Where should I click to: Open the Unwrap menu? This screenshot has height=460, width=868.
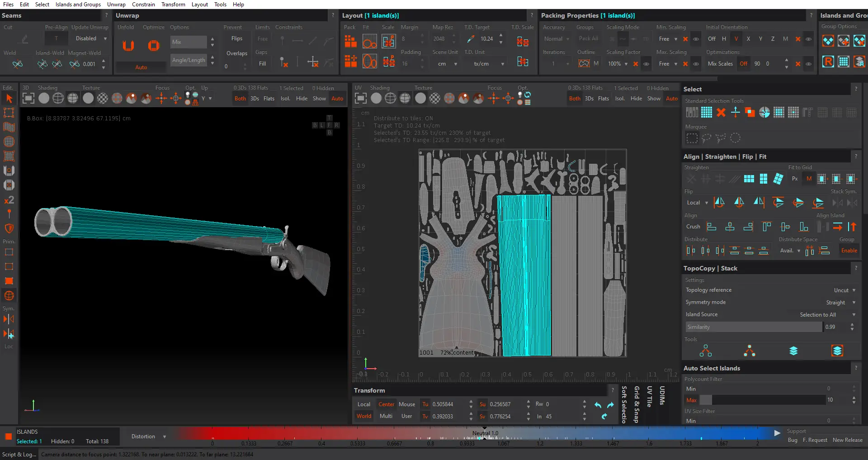click(x=116, y=5)
